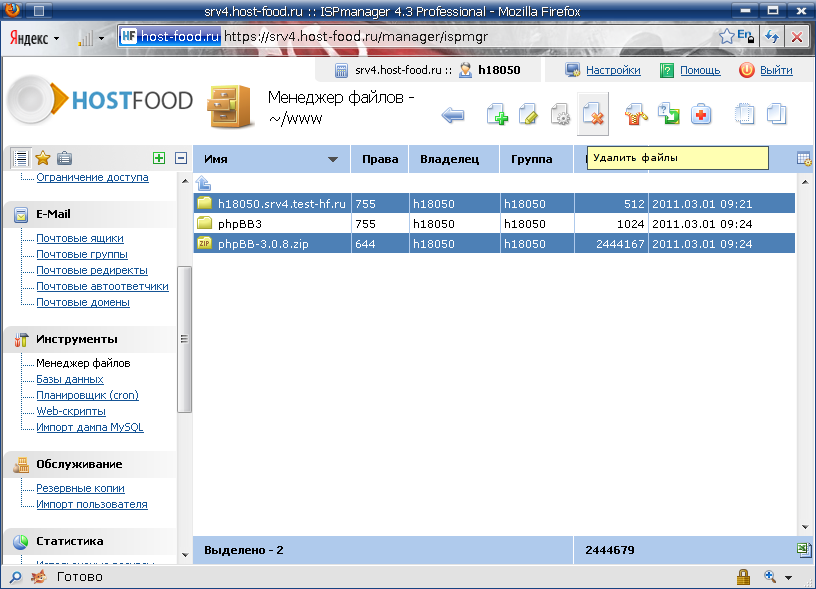
Task: Click the Delete files toolbar icon
Action: [x=593, y=115]
